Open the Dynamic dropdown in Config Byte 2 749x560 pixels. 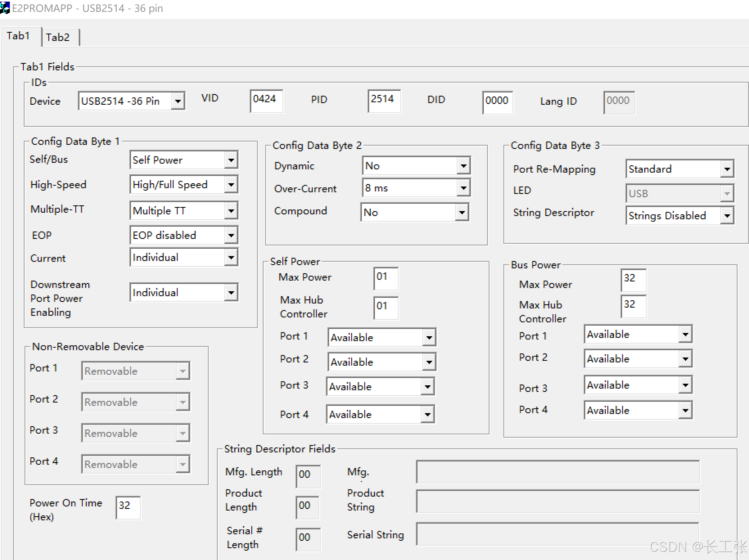[x=416, y=166]
